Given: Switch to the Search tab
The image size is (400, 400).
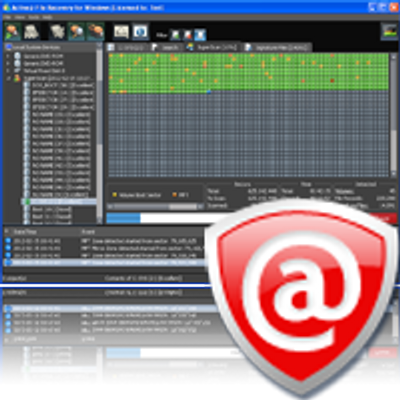Looking at the screenshot, I should pyautogui.click(x=166, y=48).
